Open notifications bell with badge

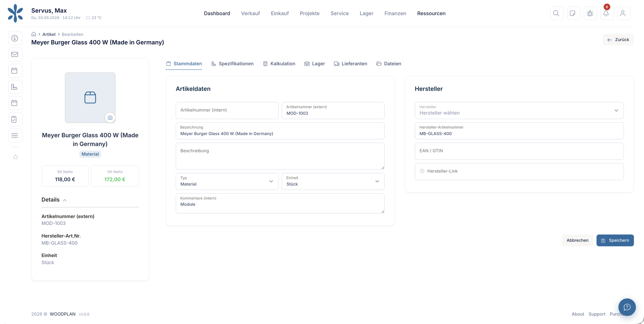coord(607,14)
